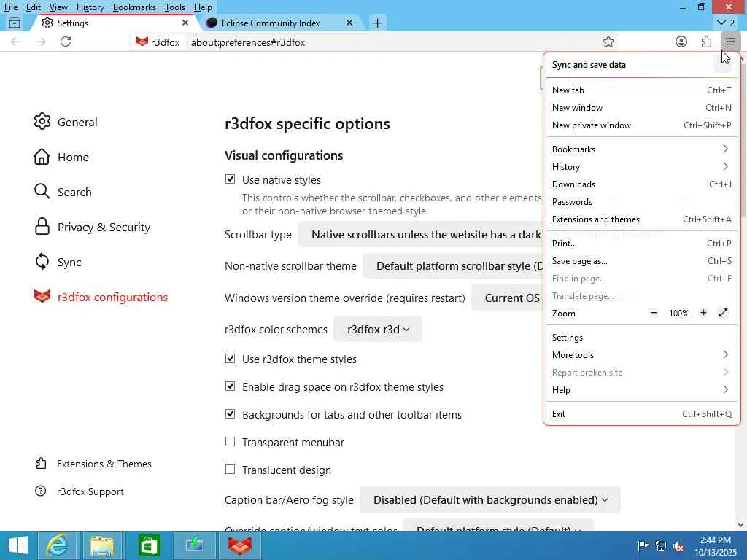
Task: Open Passwords from the app menu
Action: click(x=640, y=202)
